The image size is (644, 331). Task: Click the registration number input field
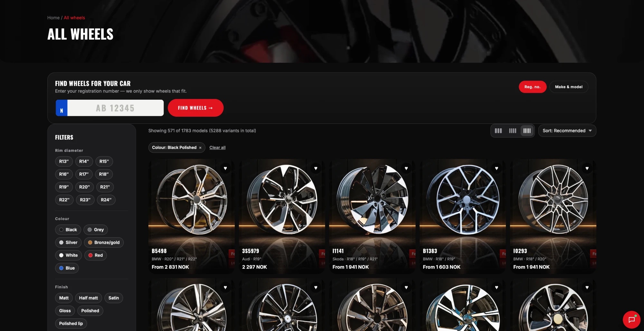pyautogui.click(x=115, y=108)
